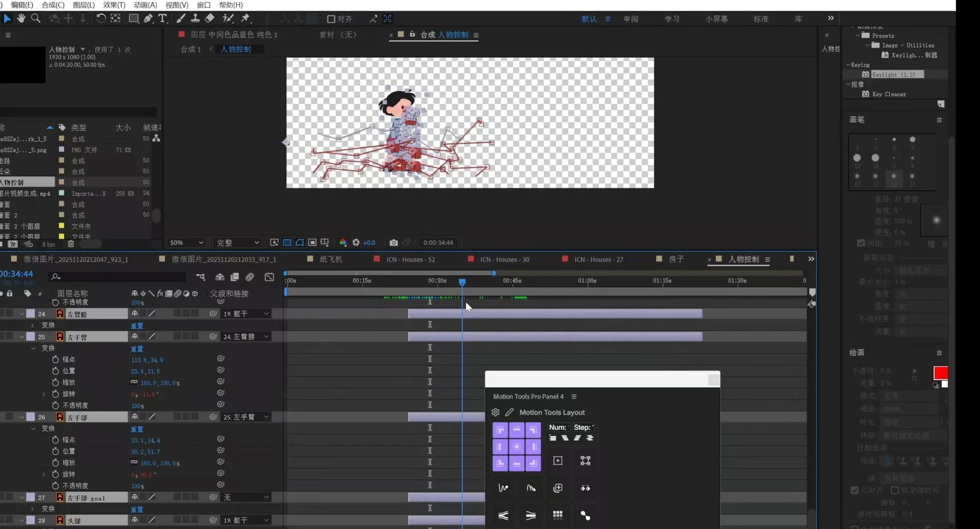Collapse layer 26 左手部 properties
Screen dimensions: 980x529
click(22, 417)
